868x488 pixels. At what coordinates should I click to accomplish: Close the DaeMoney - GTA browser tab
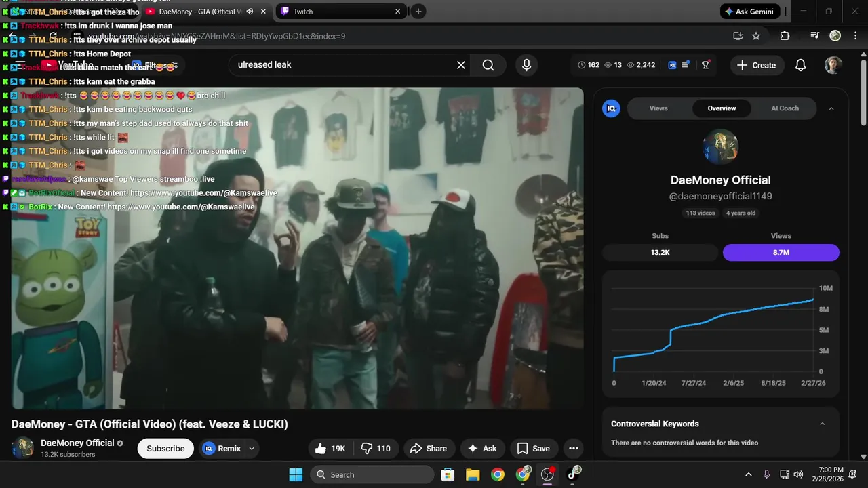(x=263, y=12)
